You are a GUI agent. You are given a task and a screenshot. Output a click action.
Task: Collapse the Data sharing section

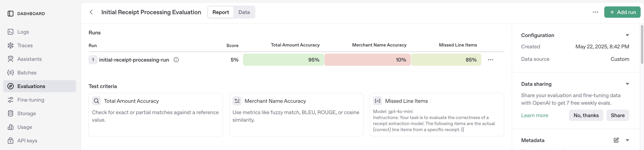point(628,84)
